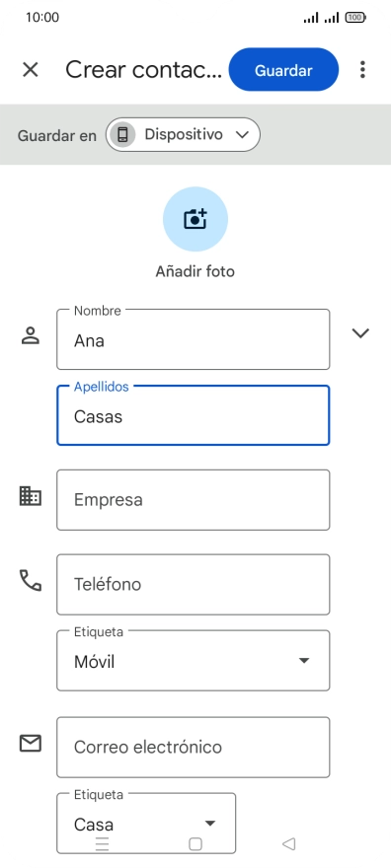
Task: Click the phone handset icon
Action: (x=31, y=580)
